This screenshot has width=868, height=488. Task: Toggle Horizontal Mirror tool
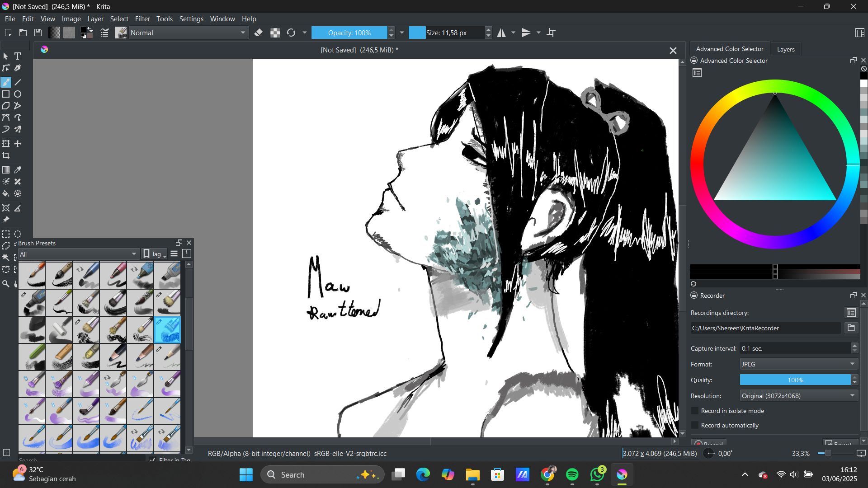point(501,33)
